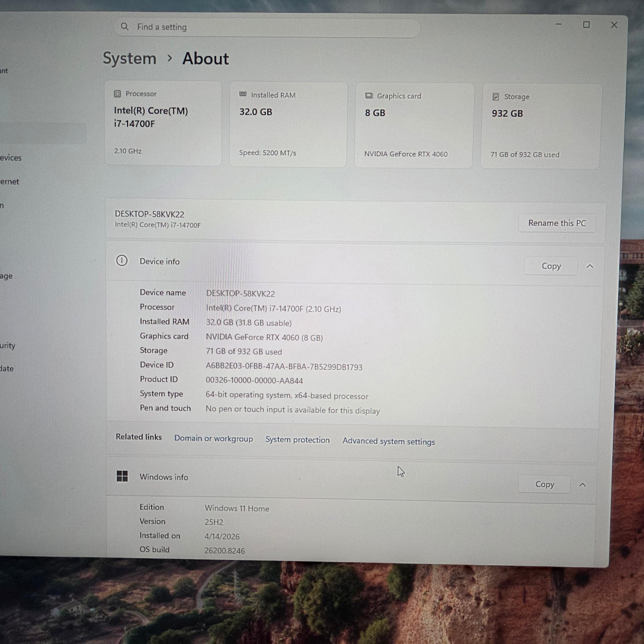The width and height of the screenshot is (644, 644).
Task: Click 'NVIDIA GeForce RTX 4060' on the Graphics card tile
Action: coord(406,154)
